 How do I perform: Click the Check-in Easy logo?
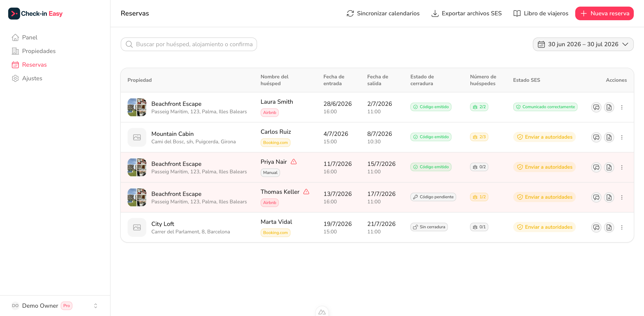click(x=35, y=13)
